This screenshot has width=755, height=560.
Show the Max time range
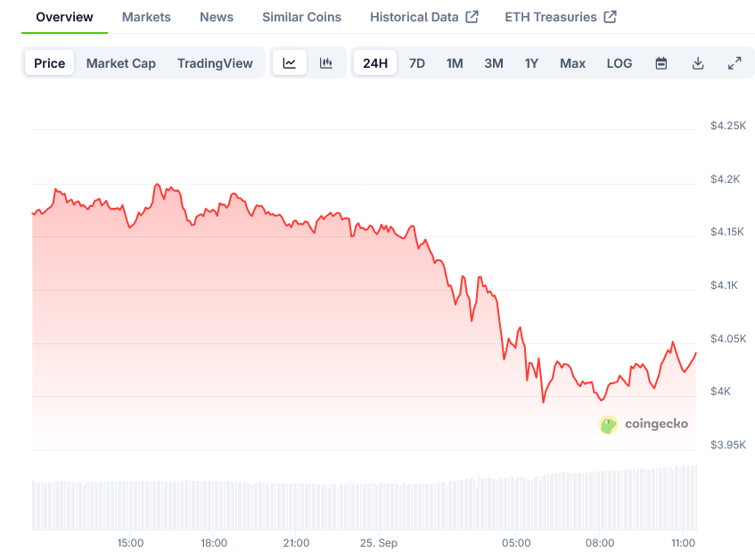tap(573, 63)
